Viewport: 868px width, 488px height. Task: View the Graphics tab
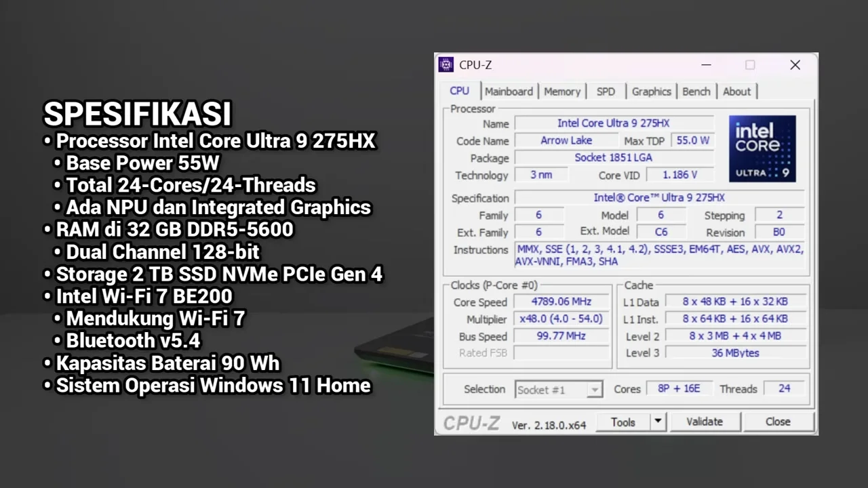650,91
